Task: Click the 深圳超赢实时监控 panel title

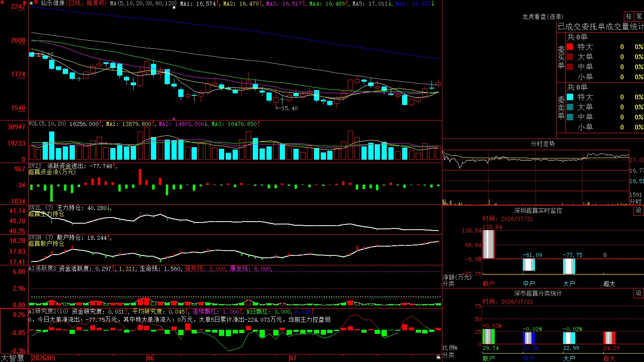Action: [x=538, y=210]
